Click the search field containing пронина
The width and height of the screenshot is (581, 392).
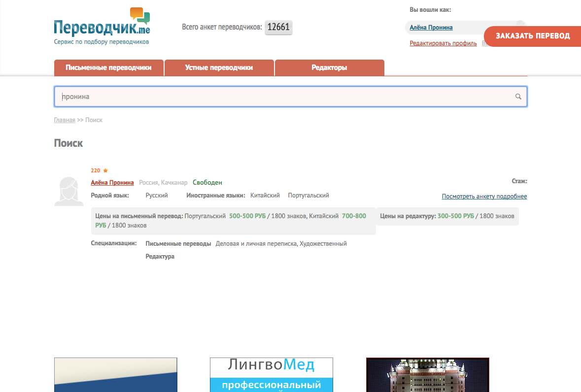(291, 97)
